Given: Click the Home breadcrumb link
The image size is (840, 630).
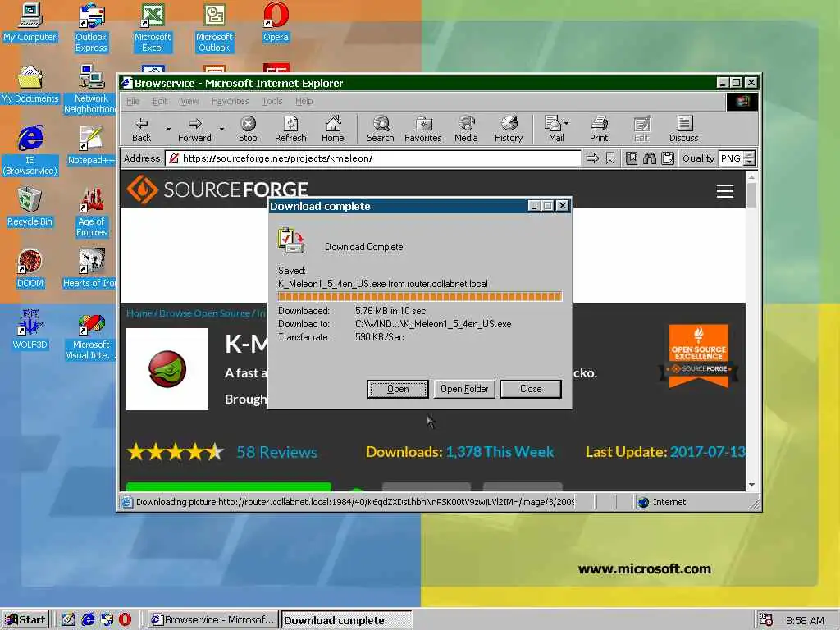Looking at the screenshot, I should click(139, 313).
